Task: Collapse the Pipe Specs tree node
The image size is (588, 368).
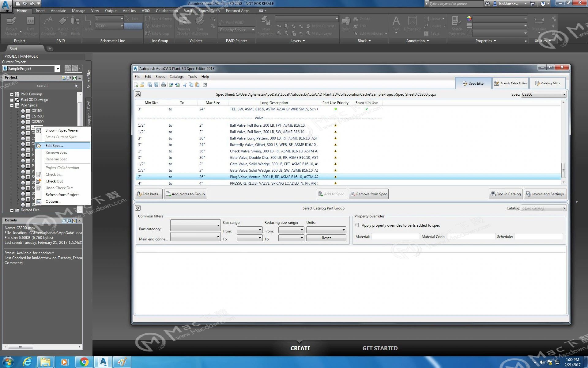Action: [12, 105]
